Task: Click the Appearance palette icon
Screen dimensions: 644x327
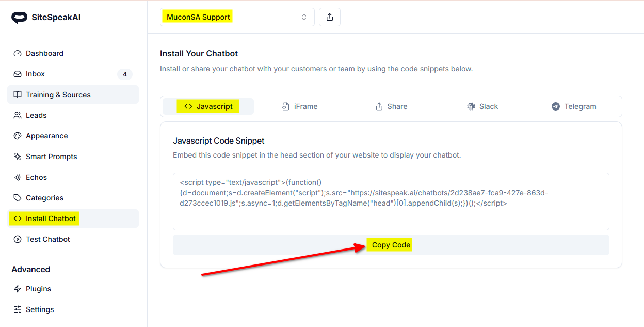Action: pos(18,136)
